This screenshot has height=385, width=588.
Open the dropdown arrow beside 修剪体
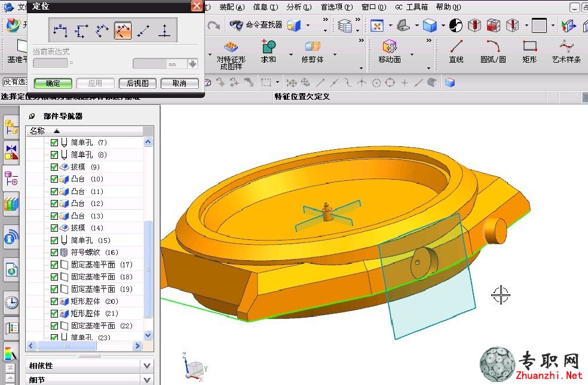click(x=335, y=55)
